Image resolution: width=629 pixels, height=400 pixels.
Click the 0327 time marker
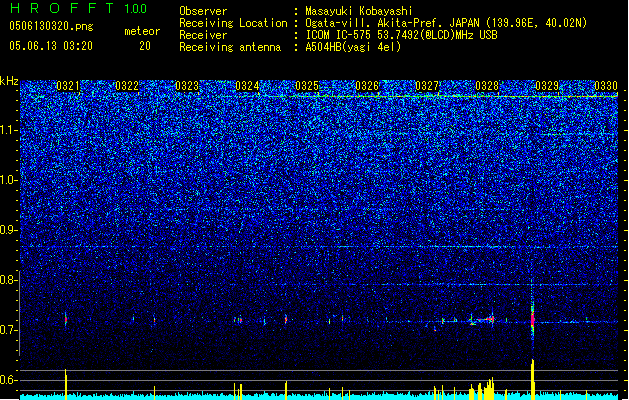pos(427,86)
